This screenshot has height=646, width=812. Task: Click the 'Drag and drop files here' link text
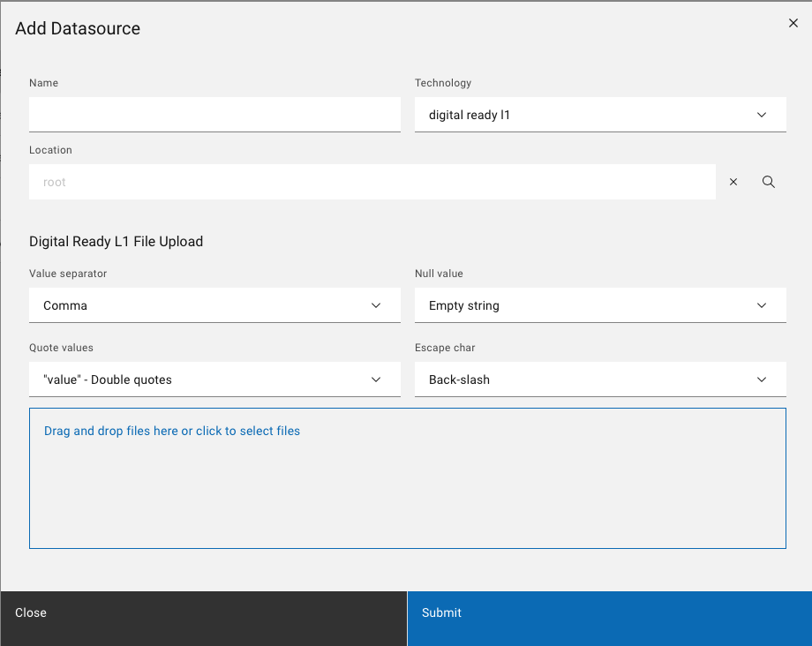[x=172, y=432]
